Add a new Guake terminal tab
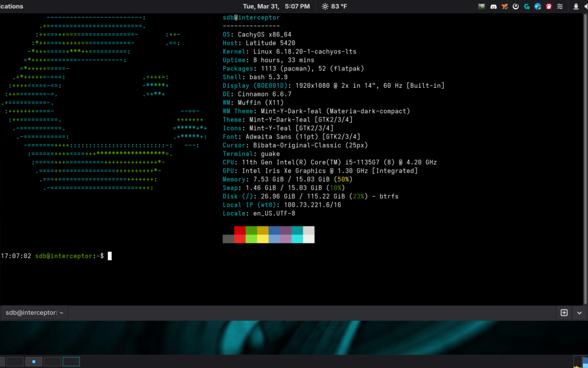The width and height of the screenshot is (588, 368). point(564,313)
